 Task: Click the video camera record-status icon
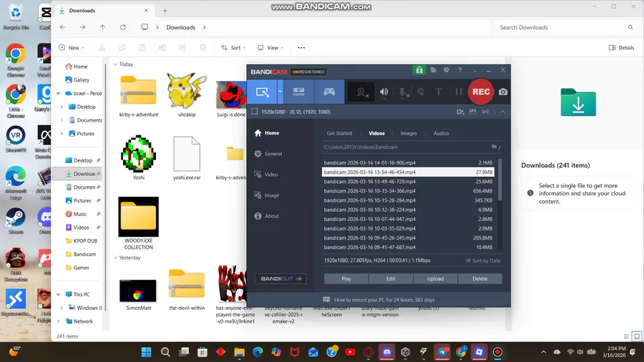460,112
